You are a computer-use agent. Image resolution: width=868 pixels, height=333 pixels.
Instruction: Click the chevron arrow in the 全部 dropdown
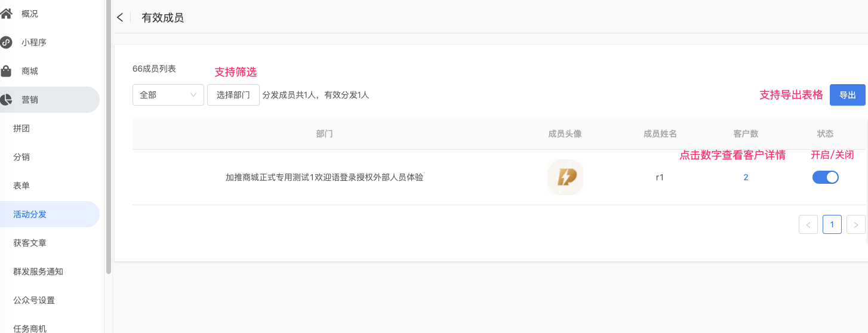pyautogui.click(x=193, y=95)
